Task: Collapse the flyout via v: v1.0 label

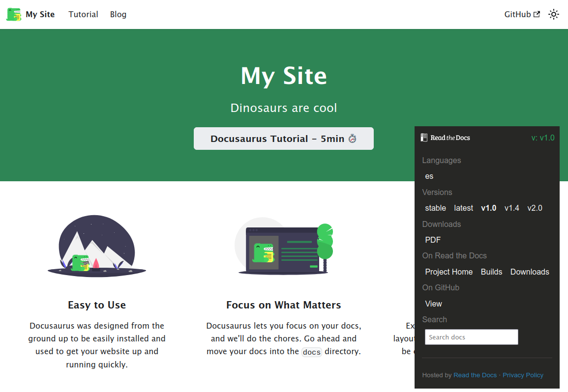Action: pos(542,138)
